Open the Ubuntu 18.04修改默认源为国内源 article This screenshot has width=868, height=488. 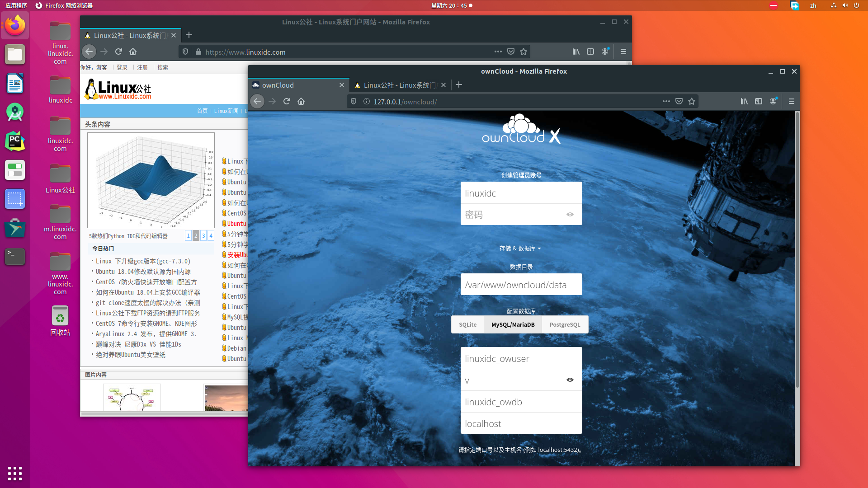tap(142, 272)
